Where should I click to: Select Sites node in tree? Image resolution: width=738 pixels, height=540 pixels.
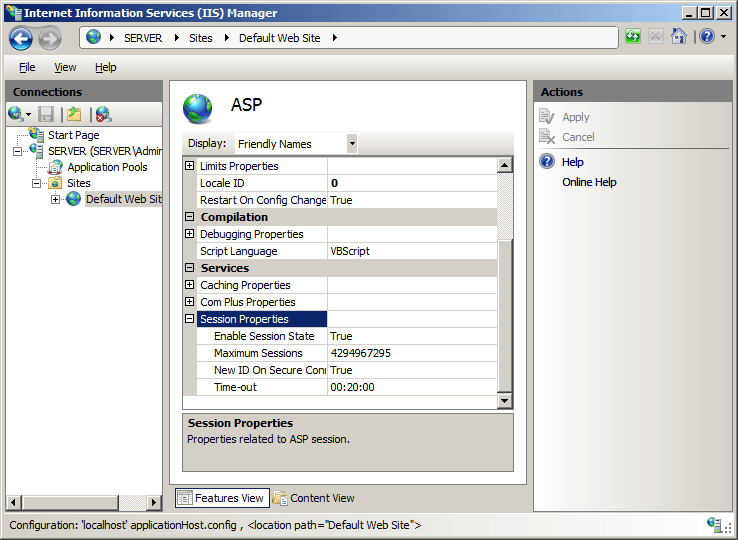pyautogui.click(x=79, y=183)
